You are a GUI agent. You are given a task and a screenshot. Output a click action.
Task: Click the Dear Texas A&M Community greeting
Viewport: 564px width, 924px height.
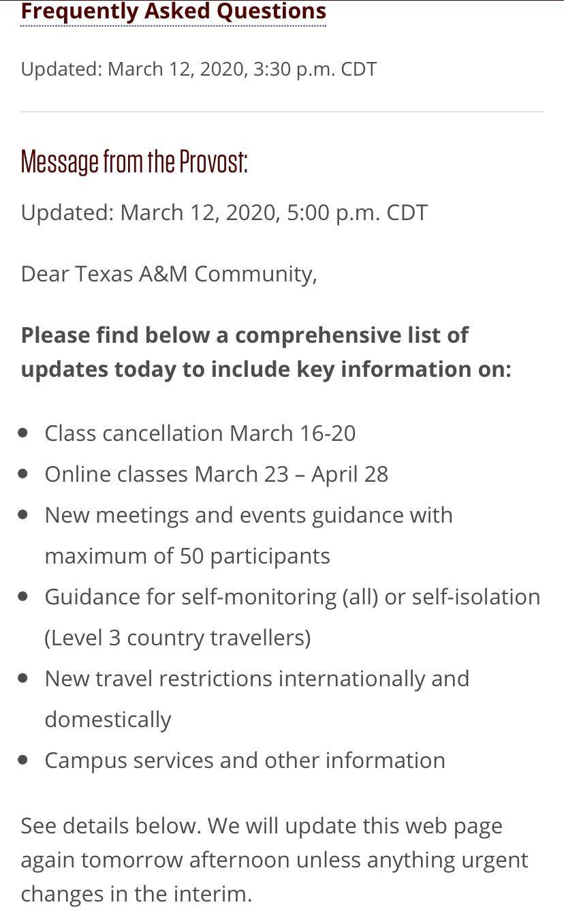(x=169, y=273)
